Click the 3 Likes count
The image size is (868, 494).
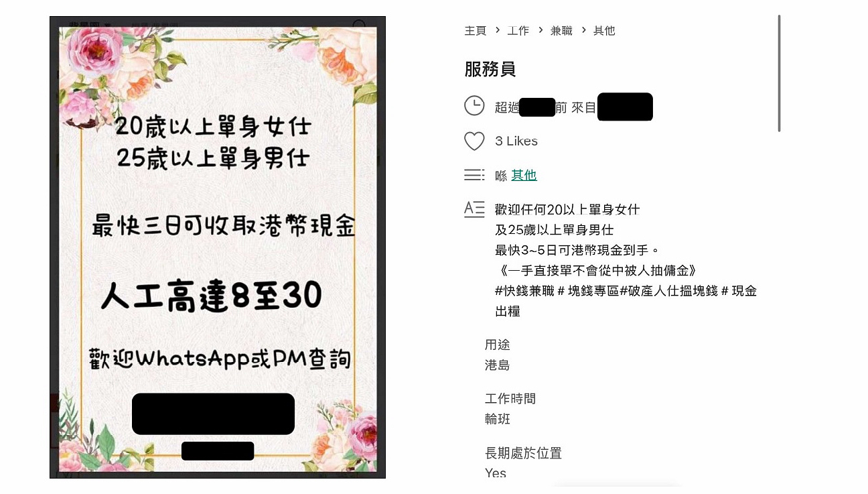pos(516,141)
